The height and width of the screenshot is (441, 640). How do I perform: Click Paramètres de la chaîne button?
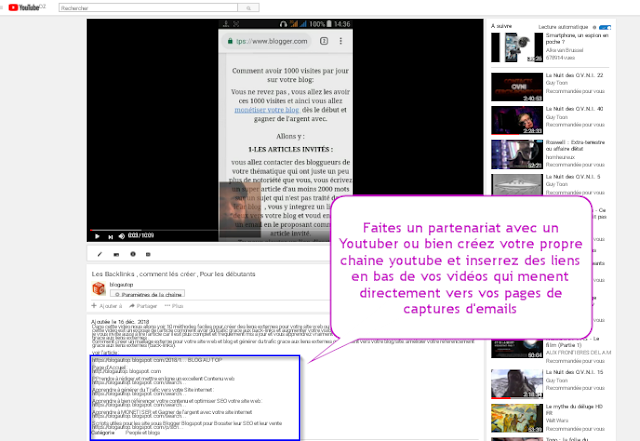(x=147, y=294)
